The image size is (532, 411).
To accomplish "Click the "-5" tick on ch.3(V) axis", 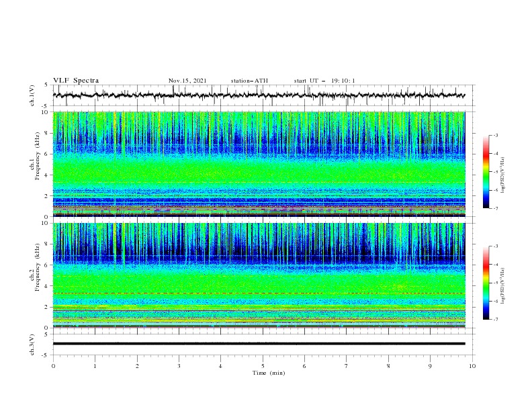I will pos(46,355).
